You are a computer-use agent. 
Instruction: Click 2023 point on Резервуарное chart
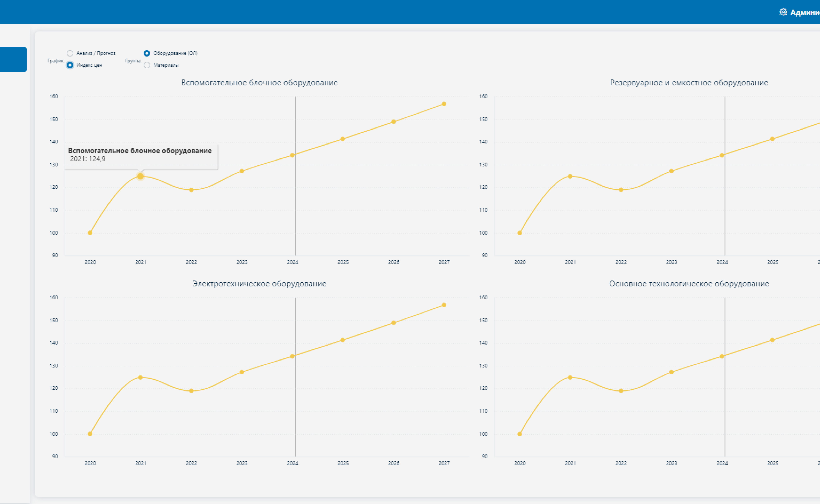pyautogui.click(x=672, y=171)
